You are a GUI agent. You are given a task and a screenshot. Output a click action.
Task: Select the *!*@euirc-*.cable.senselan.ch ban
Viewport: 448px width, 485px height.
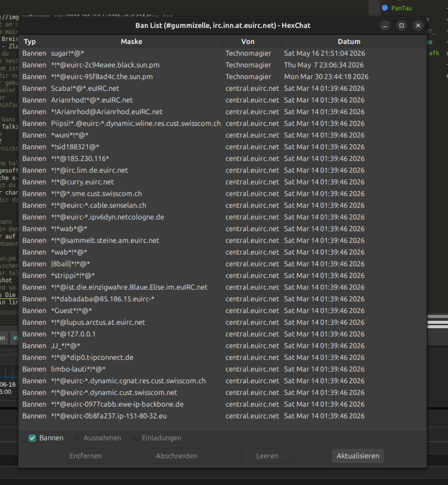98,205
